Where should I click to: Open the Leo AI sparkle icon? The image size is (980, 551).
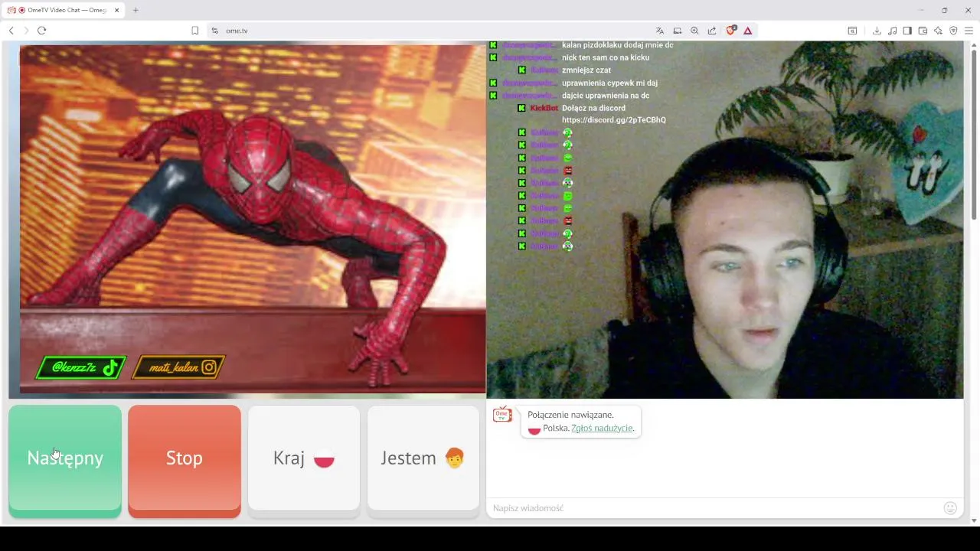click(938, 31)
